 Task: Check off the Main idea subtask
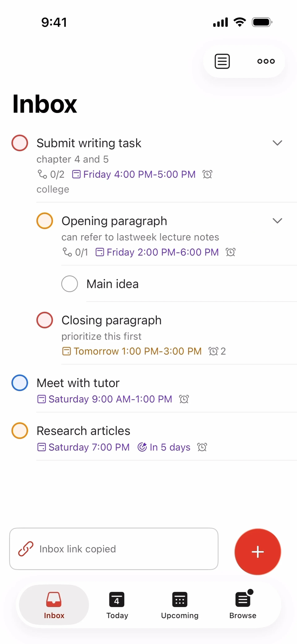point(69,284)
